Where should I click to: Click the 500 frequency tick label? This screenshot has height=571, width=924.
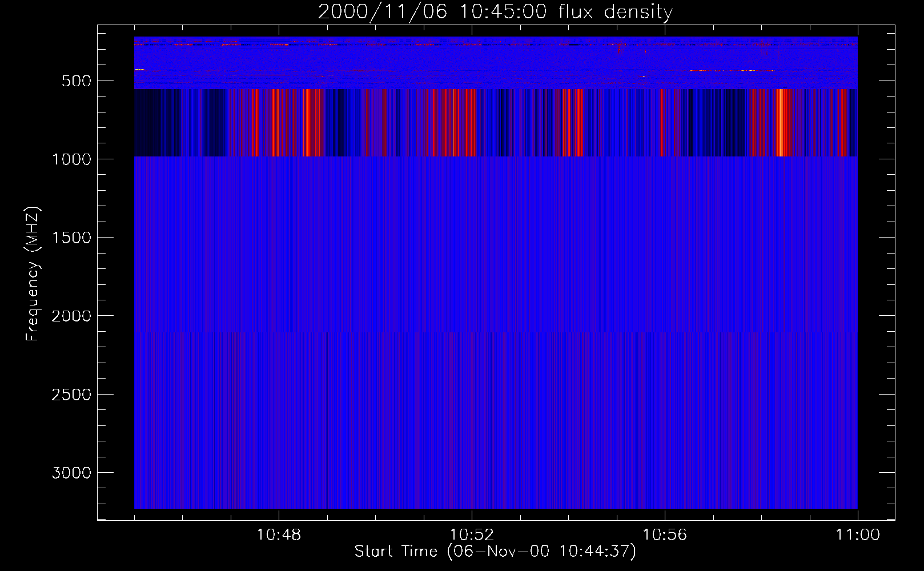(77, 81)
